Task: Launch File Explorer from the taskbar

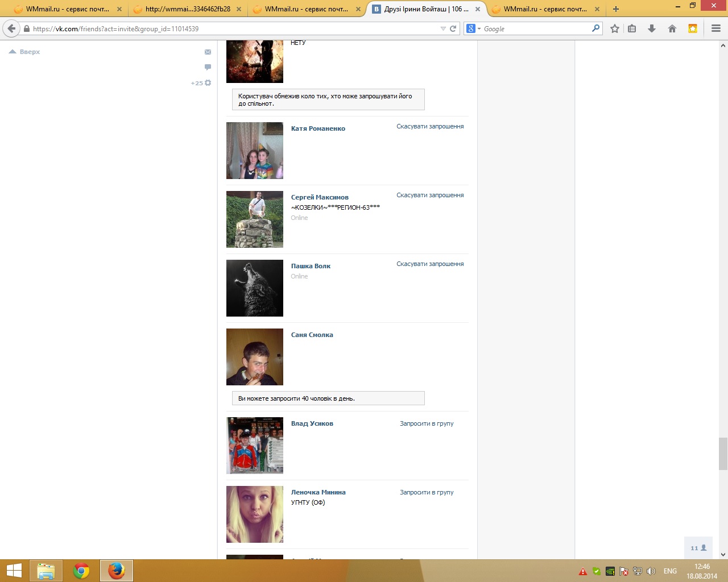Action: click(x=46, y=571)
